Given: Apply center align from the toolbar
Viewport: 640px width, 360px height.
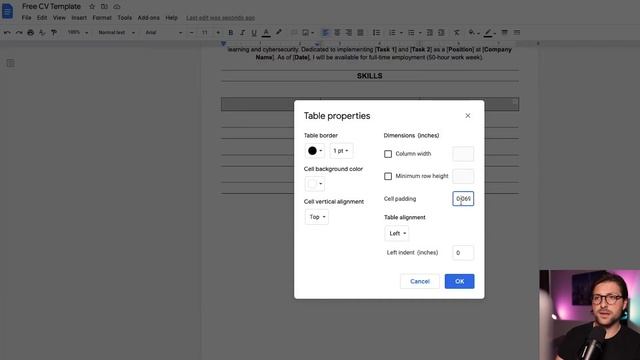Looking at the screenshot, I should pyautogui.click(x=337, y=33).
